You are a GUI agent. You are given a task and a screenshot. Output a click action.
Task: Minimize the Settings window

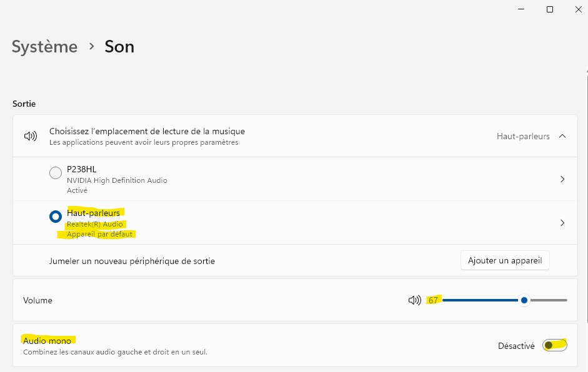point(521,9)
